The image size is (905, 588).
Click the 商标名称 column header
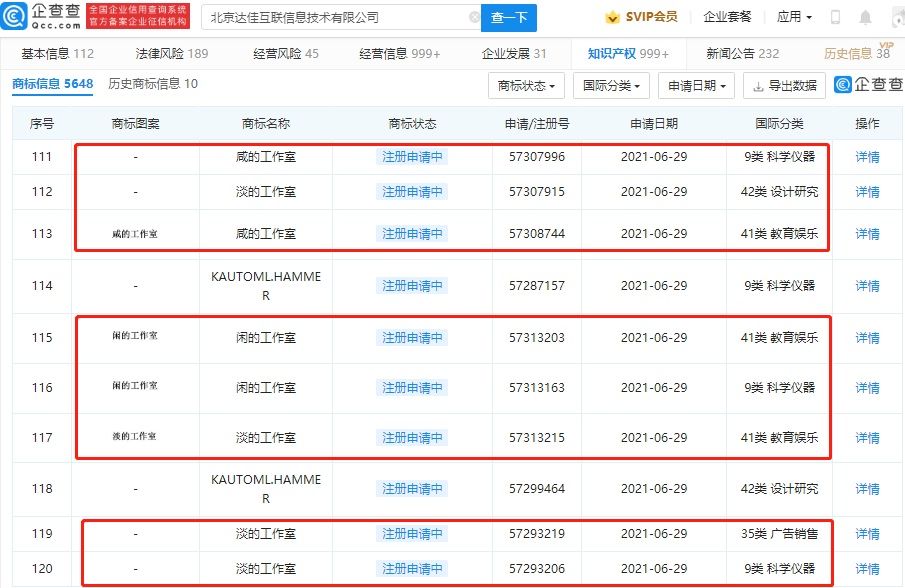tap(265, 124)
